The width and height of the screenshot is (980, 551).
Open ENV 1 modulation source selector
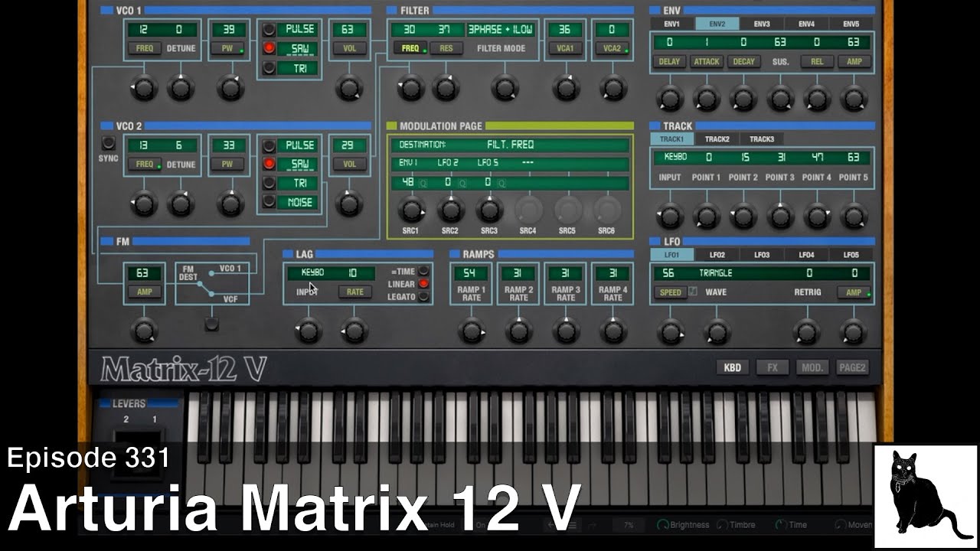coord(408,163)
